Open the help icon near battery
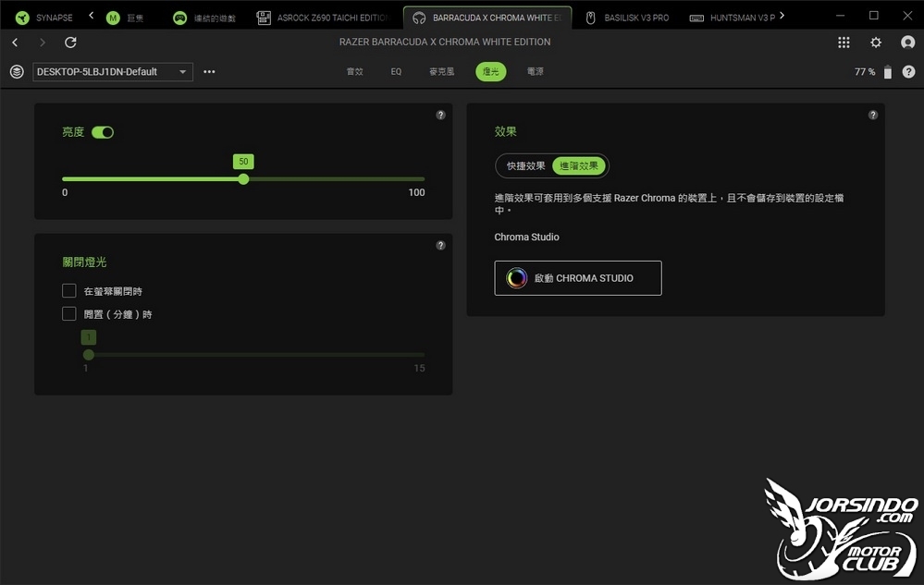 [908, 72]
